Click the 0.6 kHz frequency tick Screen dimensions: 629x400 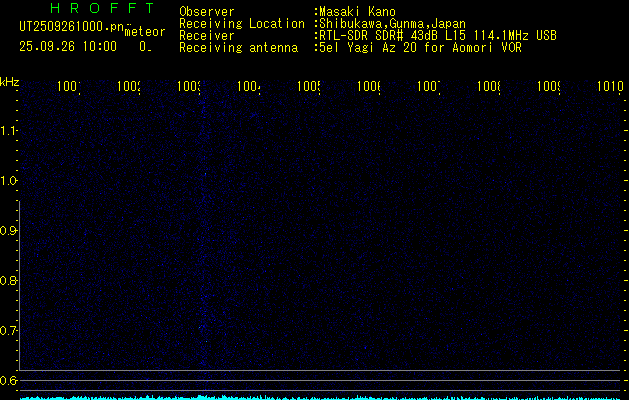(x=9, y=380)
